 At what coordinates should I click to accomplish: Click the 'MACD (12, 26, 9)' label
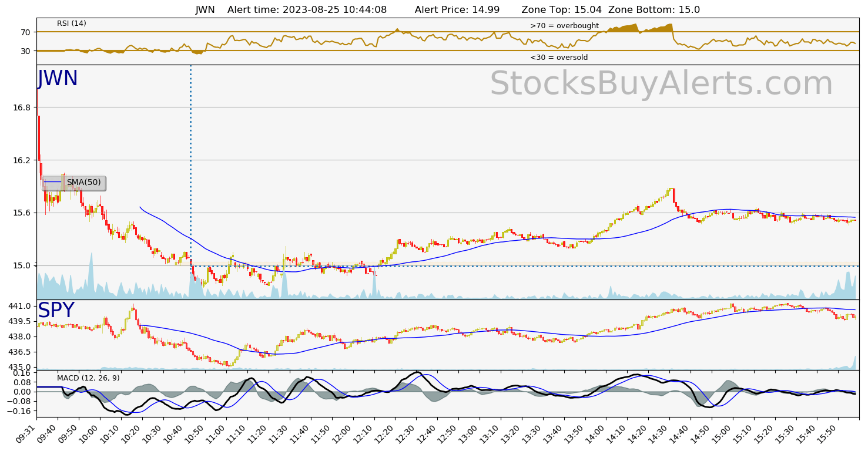point(88,378)
